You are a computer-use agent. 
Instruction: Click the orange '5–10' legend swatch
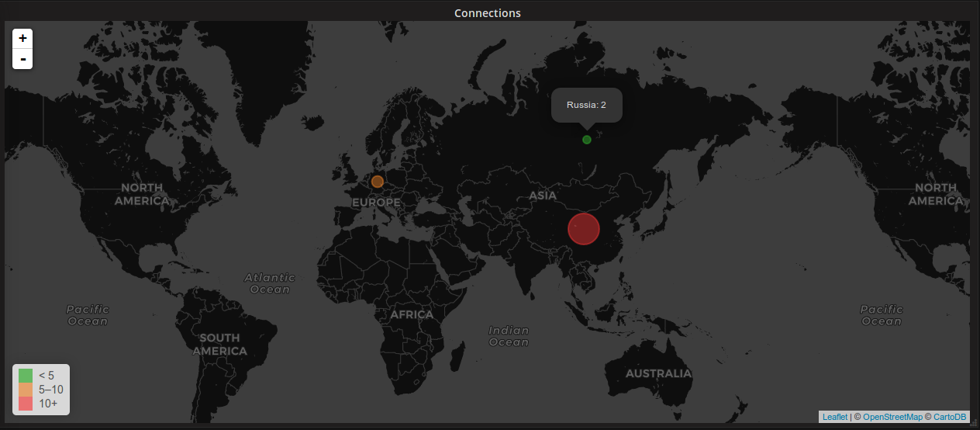25,390
